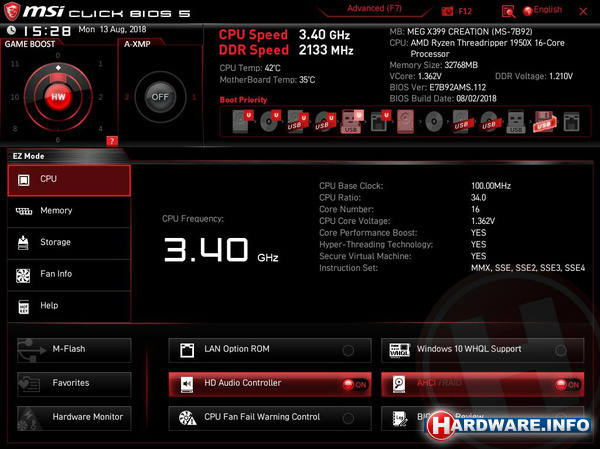Select A-XMP profile 2

pos(127,97)
